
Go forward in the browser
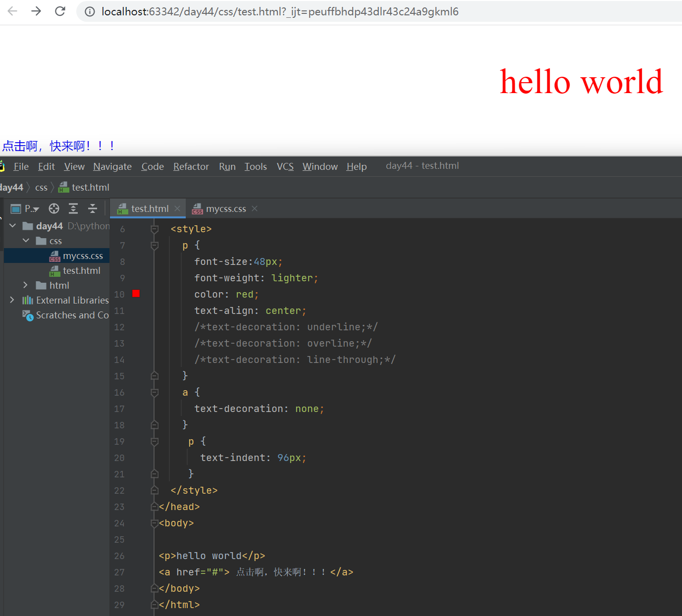point(36,11)
